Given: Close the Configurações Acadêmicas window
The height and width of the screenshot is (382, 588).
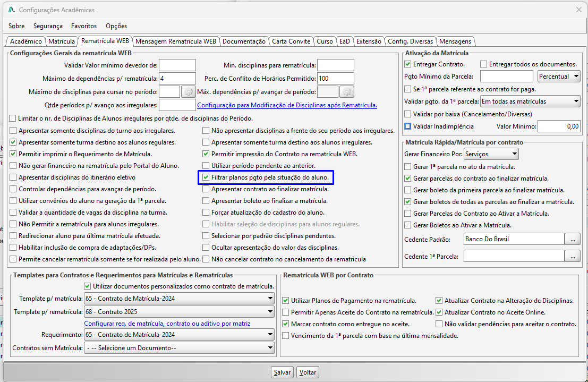Looking at the screenshot, I should click(x=579, y=10).
